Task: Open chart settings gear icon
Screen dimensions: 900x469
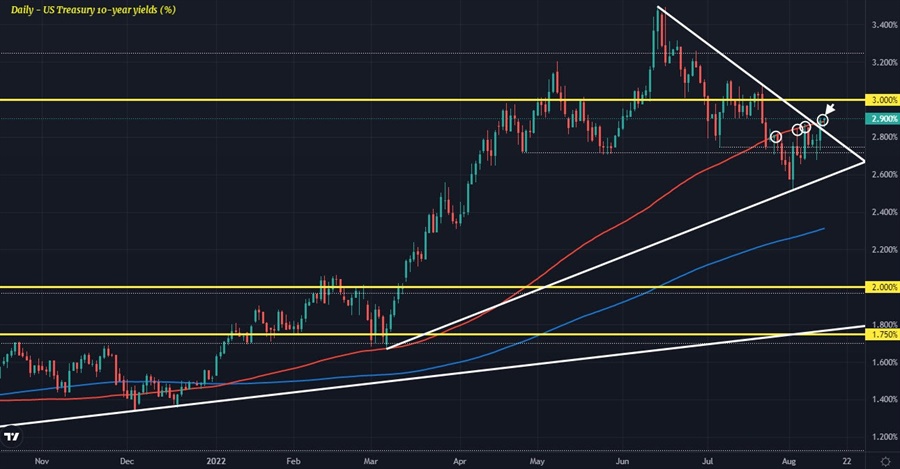Action: tap(884, 461)
